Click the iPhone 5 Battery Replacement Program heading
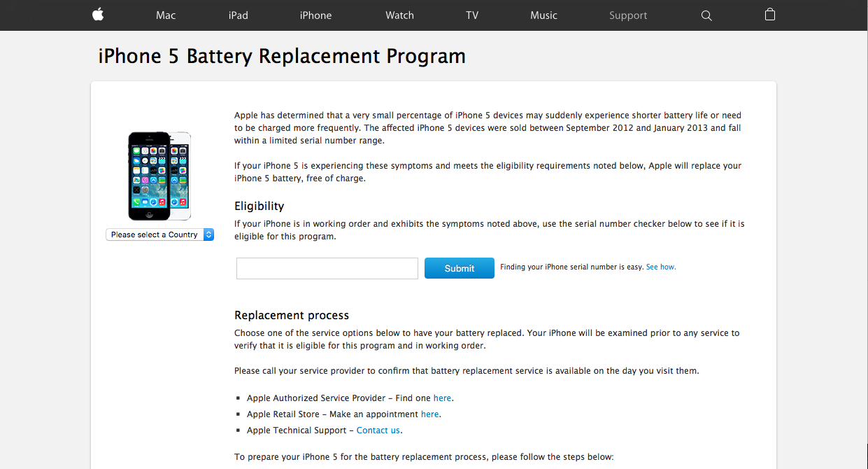Screen dimensions: 868x469 [282, 56]
